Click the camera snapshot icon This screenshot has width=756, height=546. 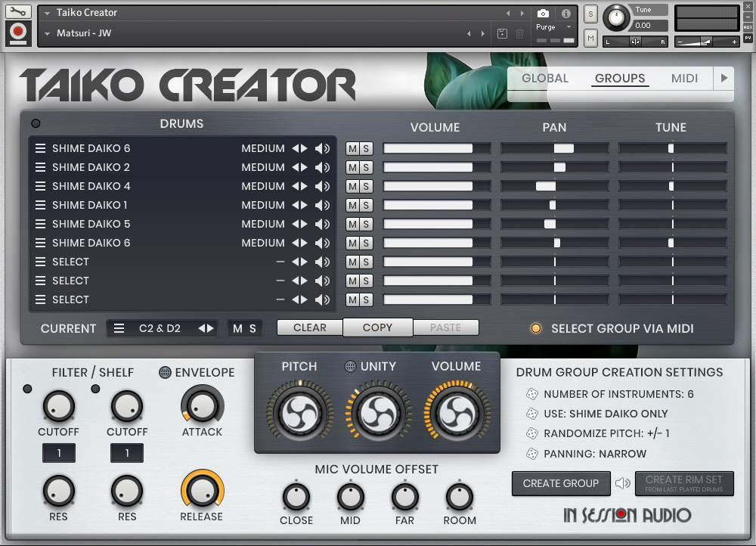[543, 14]
